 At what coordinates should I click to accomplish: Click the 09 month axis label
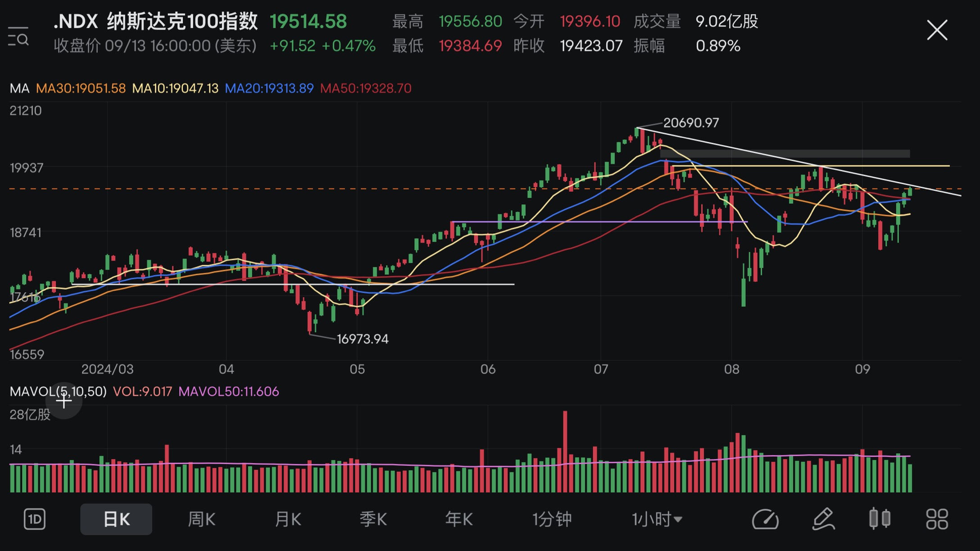862,369
